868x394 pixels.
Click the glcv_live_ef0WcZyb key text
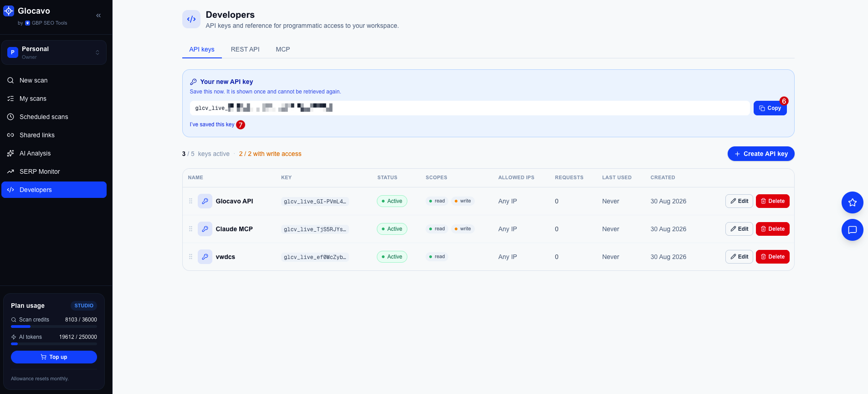click(315, 257)
